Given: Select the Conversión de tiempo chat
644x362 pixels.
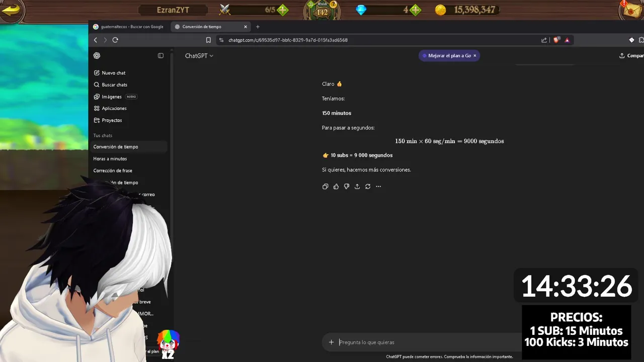Looking at the screenshot, I should pos(130,147).
